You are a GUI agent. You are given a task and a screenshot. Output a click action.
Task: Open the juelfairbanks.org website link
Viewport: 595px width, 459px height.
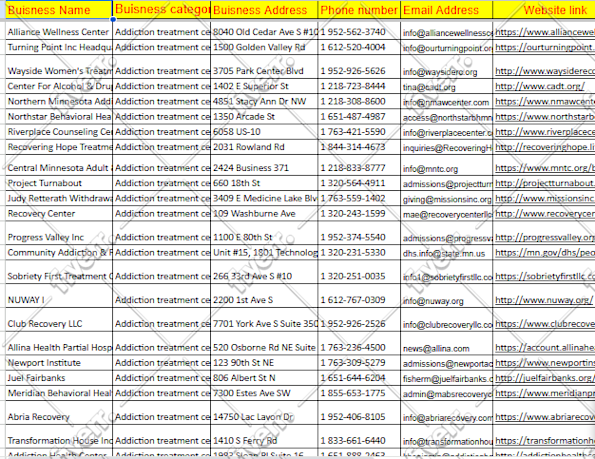(x=545, y=378)
